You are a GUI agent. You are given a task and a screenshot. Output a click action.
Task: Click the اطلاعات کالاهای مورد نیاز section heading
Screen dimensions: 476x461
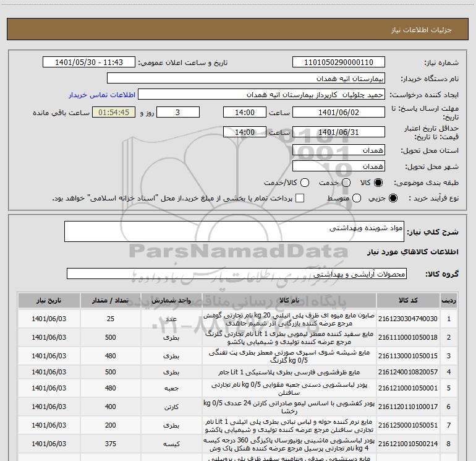(x=412, y=252)
